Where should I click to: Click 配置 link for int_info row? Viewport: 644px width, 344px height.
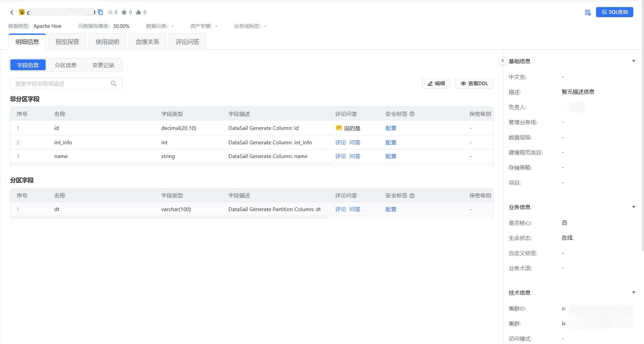tap(391, 143)
